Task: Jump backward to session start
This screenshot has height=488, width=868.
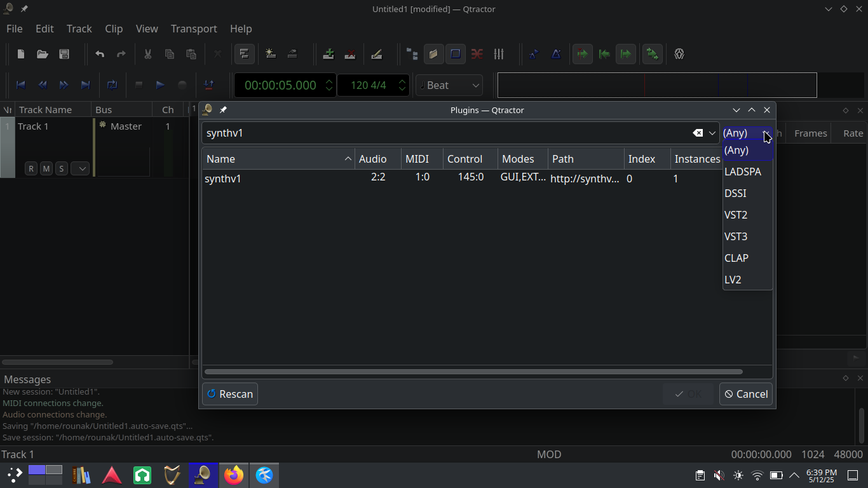Action: (21, 85)
